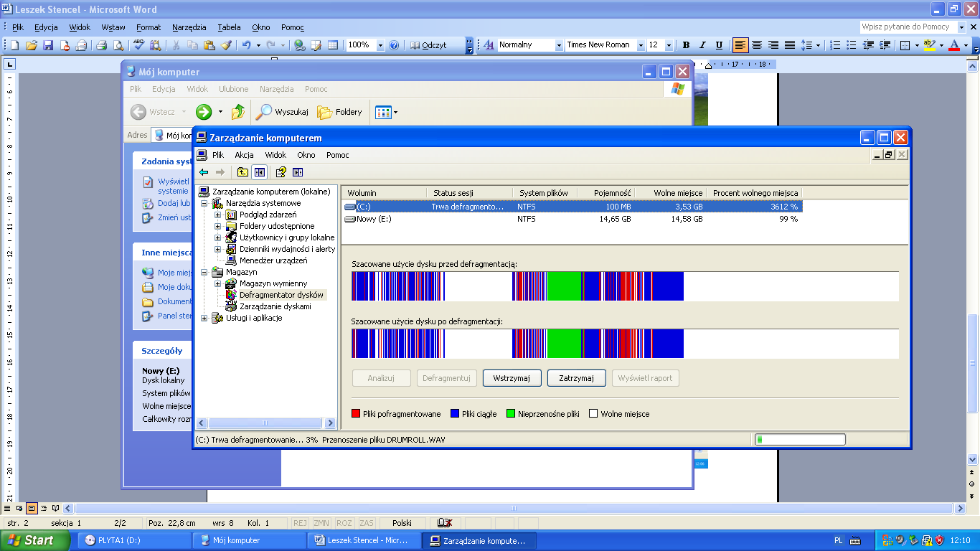Open the Start menu
Viewport: 980px width, 551px height.
[34, 540]
